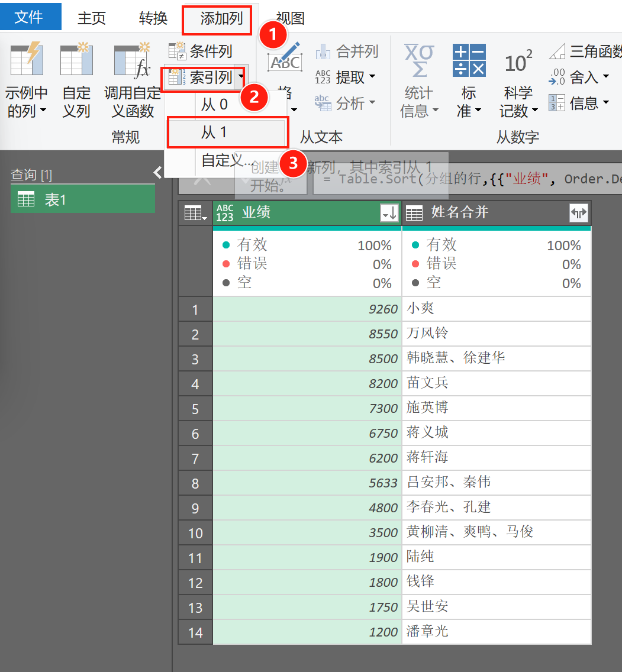Click the cell 韩晓慧、徐建华
Image resolution: width=622 pixels, height=672 pixels.
point(497,358)
